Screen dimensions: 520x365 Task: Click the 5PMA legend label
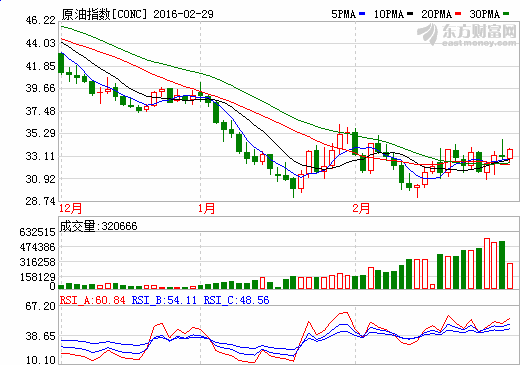pos(344,14)
